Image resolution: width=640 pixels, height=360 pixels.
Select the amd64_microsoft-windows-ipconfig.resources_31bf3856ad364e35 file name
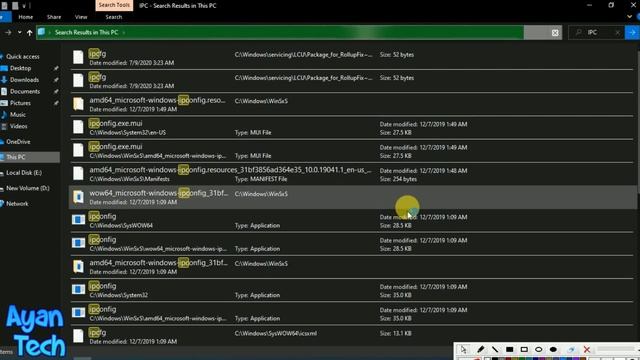point(231,170)
